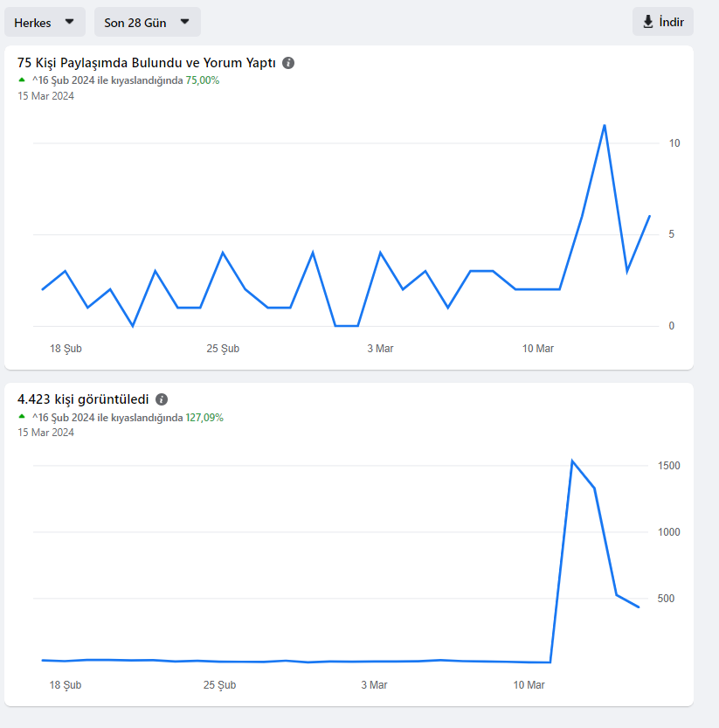Screen dimensions: 719x728
Task: Click the 3 Mar label on the views chart axis
Action: (x=374, y=685)
